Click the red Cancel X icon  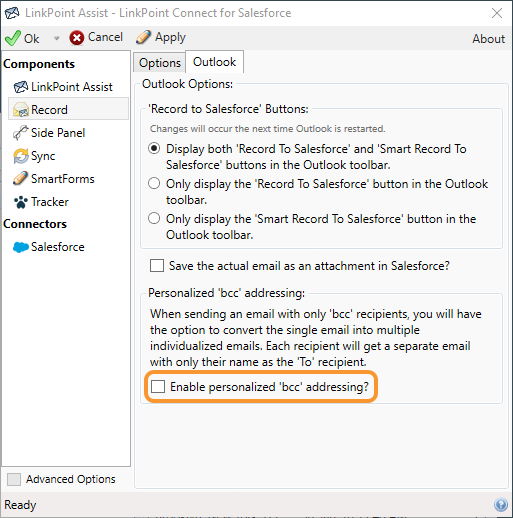(77, 38)
